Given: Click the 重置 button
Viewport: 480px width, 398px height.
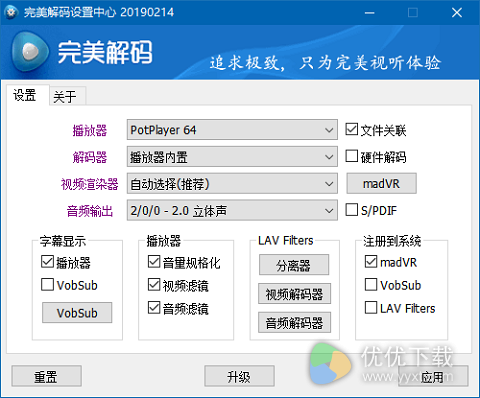Looking at the screenshot, I should [x=47, y=376].
